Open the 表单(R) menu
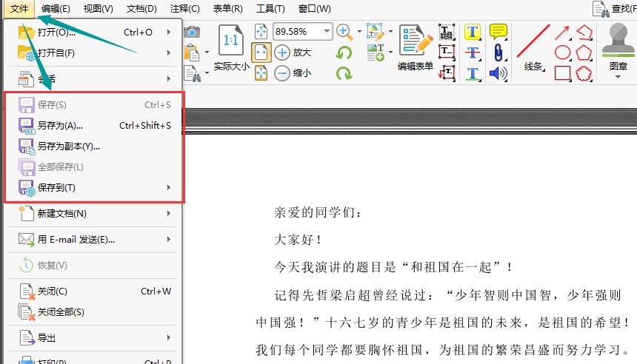The image size is (637, 364). coord(228,9)
